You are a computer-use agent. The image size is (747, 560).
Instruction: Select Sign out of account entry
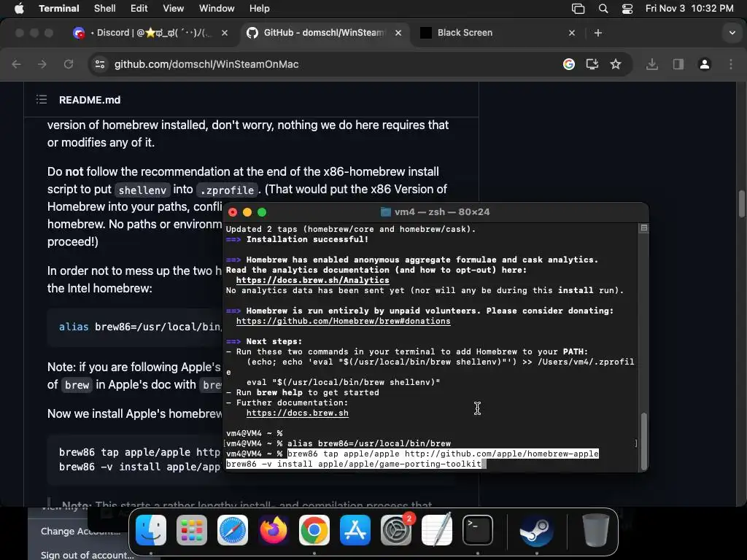tap(87, 555)
